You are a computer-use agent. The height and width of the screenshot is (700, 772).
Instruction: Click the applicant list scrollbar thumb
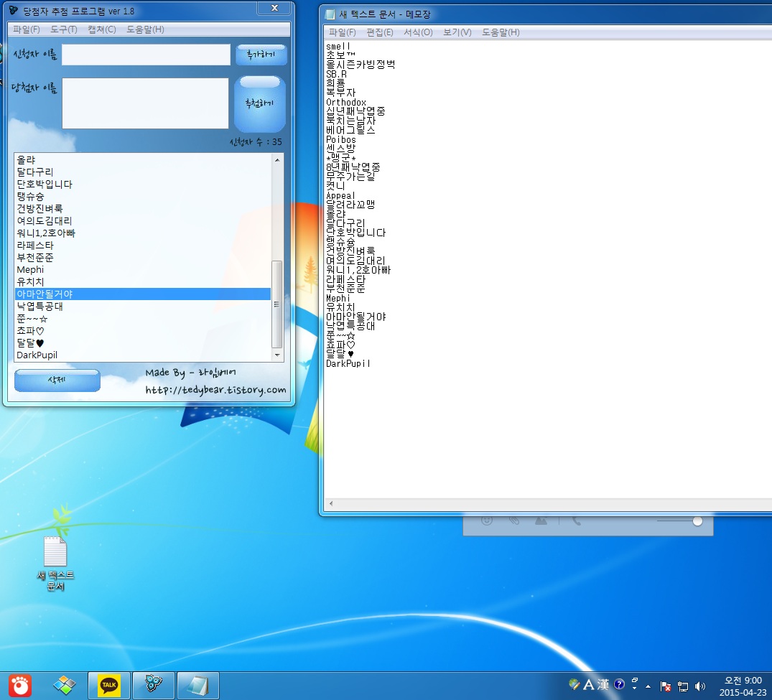pyautogui.click(x=277, y=304)
